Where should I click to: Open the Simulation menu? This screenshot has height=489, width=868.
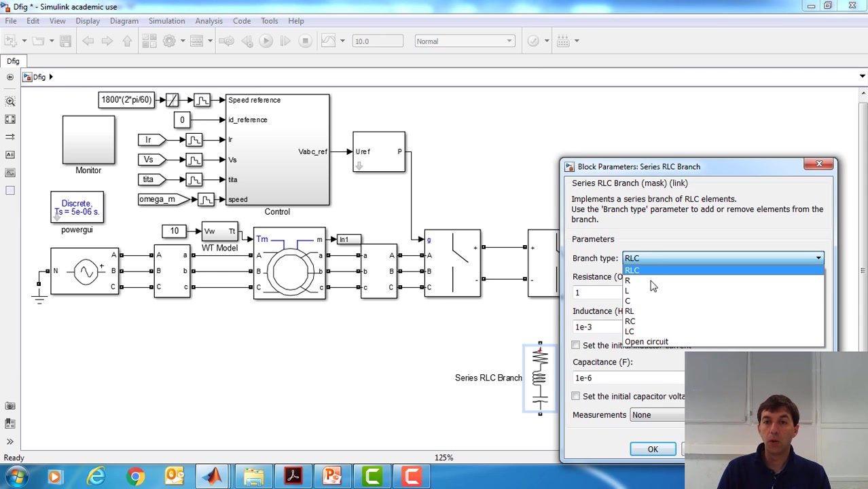pyautogui.click(x=166, y=20)
